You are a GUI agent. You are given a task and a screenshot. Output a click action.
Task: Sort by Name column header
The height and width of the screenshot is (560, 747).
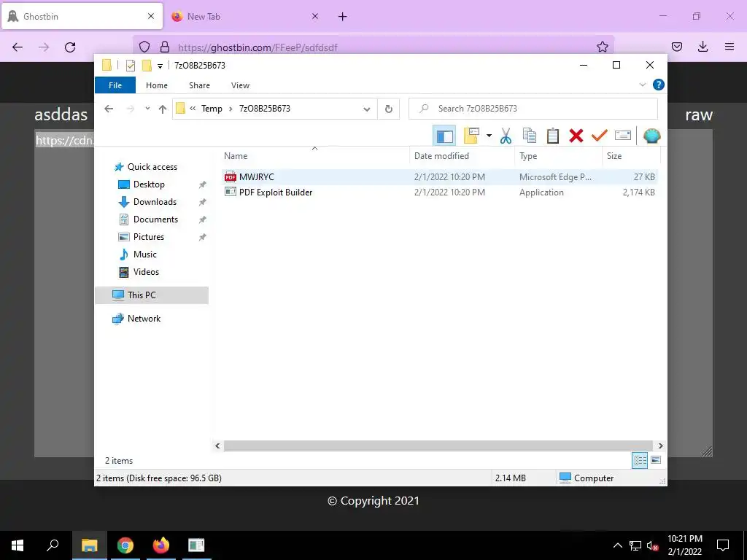[236, 156]
